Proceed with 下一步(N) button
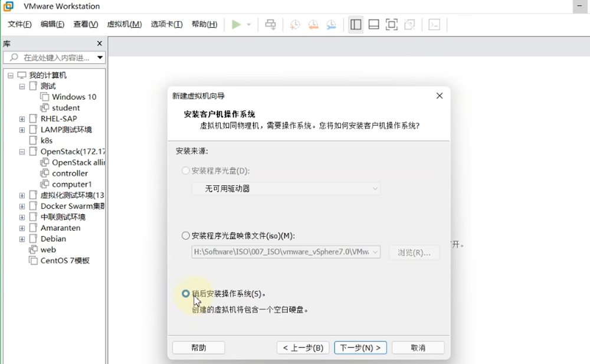Screen dimensions: 590x364 pyautogui.click(x=360, y=348)
